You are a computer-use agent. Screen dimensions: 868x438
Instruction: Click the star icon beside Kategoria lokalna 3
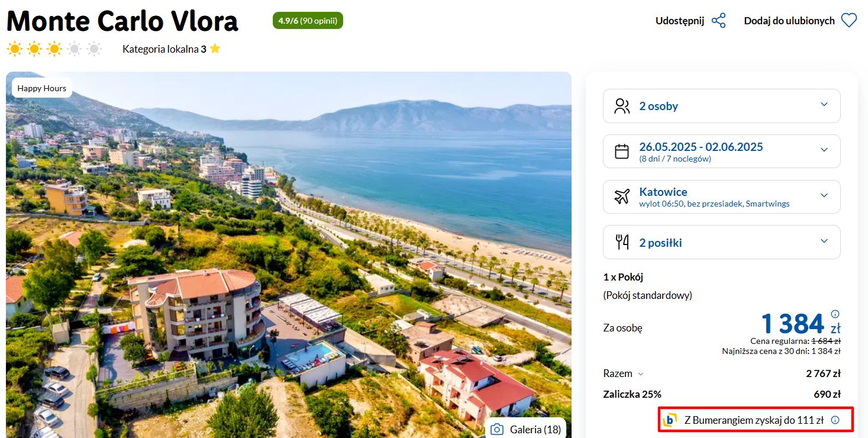[215, 49]
